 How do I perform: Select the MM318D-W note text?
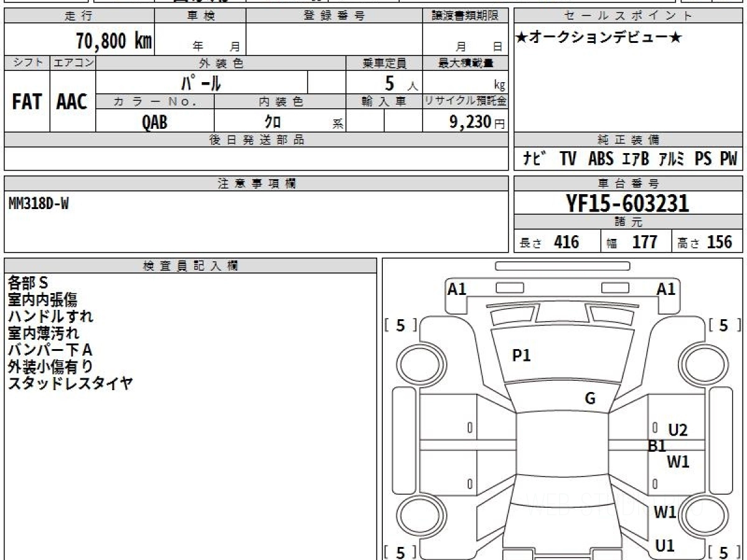click(x=39, y=202)
